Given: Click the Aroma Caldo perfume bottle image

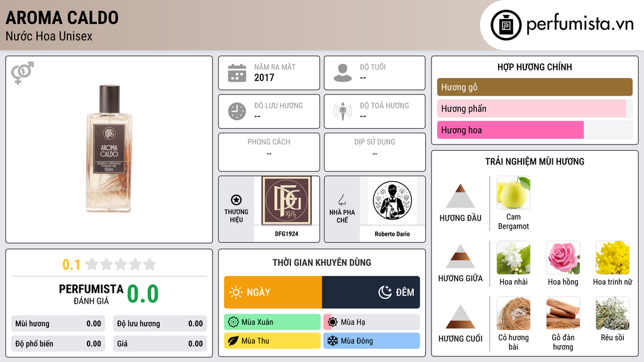Looking at the screenshot, I should (x=109, y=148).
